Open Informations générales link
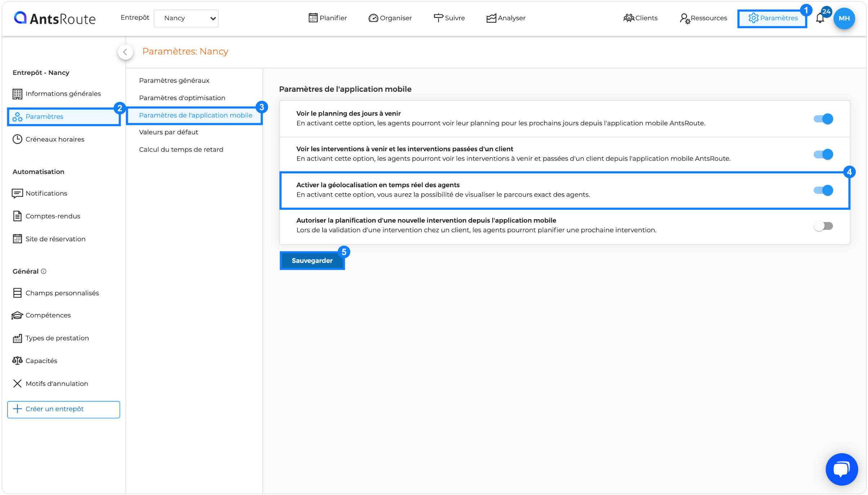868x495 pixels. pyautogui.click(x=63, y=94)
